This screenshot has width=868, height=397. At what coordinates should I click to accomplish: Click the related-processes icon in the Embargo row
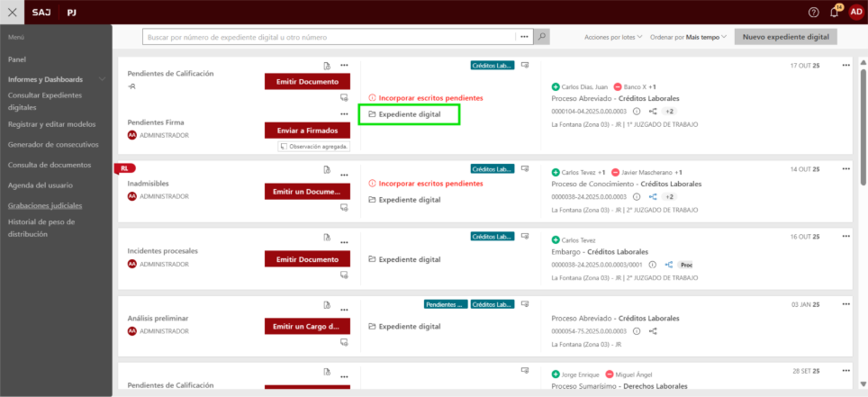tap(668, 265)
